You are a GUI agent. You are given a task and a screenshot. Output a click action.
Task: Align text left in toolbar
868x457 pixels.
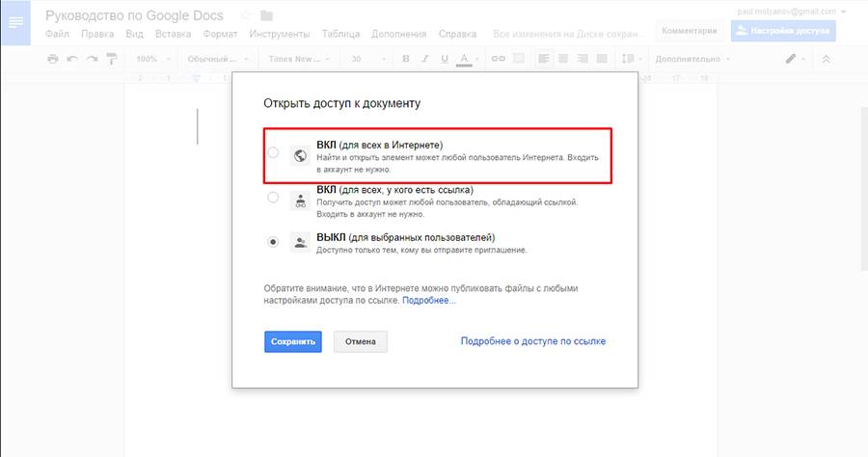(544, 59)
